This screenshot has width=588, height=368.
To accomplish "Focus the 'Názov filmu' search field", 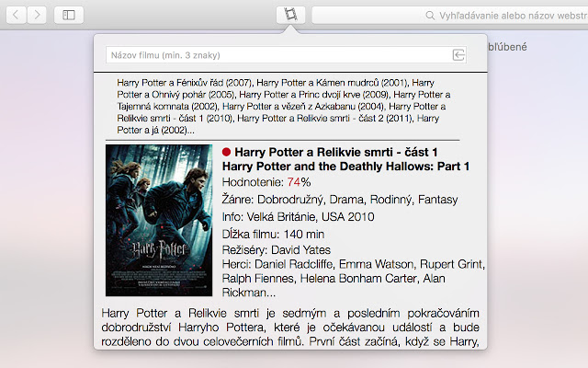I will [286, 55].
